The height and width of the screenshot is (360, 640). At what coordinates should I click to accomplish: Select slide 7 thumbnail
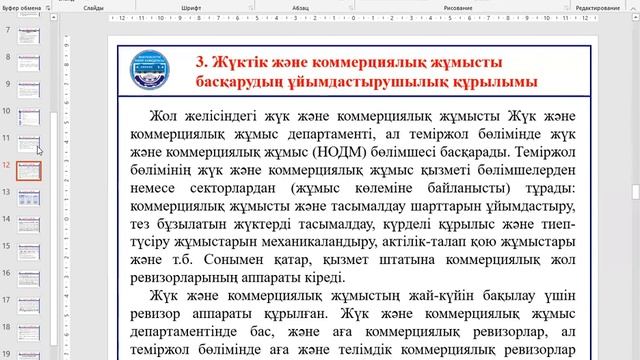(x=29, y=36)
